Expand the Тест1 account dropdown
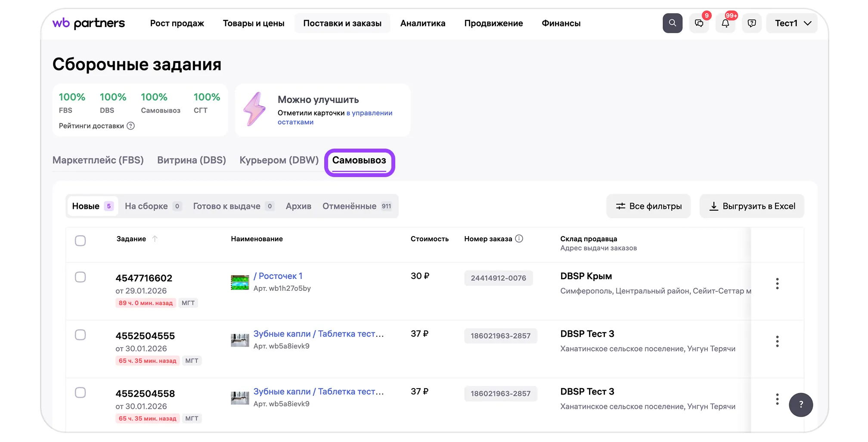The width and height of the screenshot is (868, 442). tap(792, 23)
